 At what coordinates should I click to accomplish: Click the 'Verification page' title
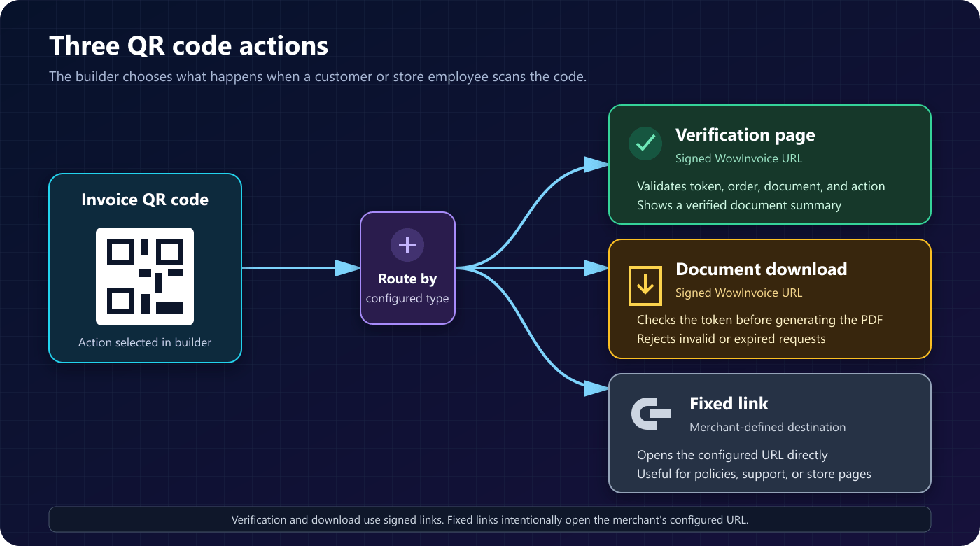(x=745, y=135)
